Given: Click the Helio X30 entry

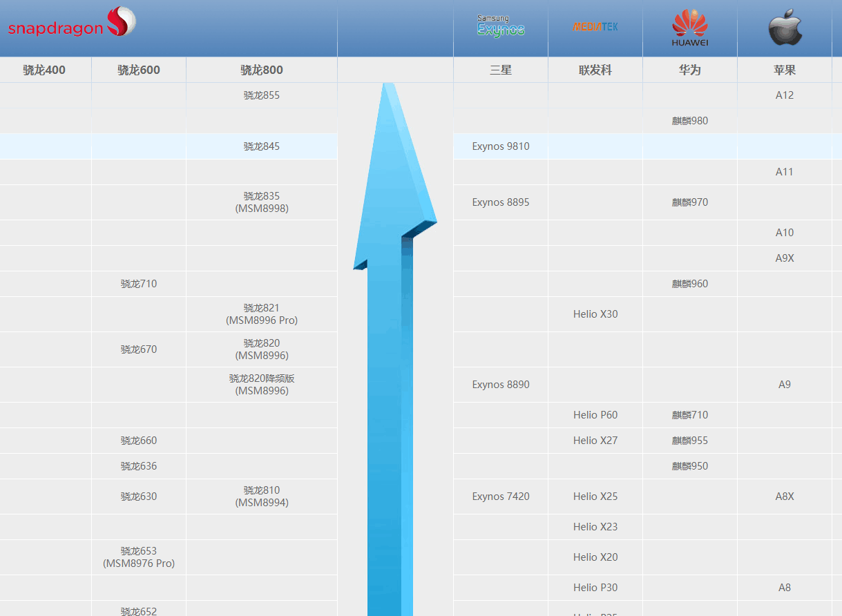Looking at the screenshot, I should pyautogui.click(x=595, y=314).
